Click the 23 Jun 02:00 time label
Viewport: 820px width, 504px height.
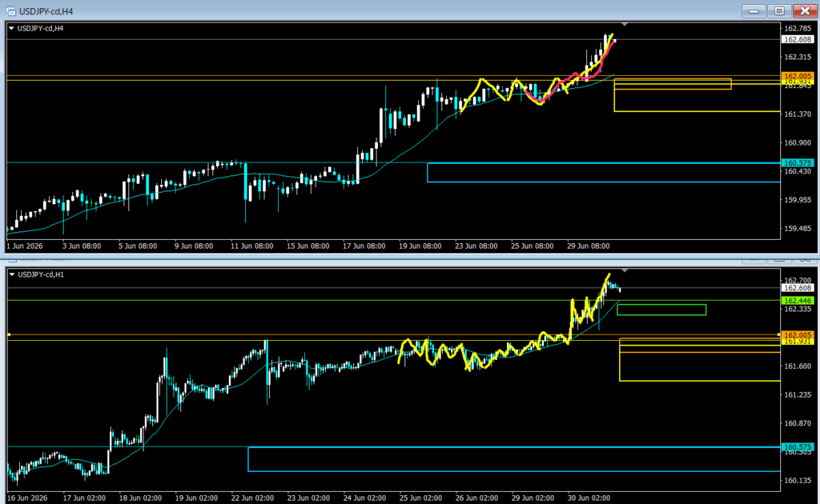pyautogui.click(x=308, y=498)
